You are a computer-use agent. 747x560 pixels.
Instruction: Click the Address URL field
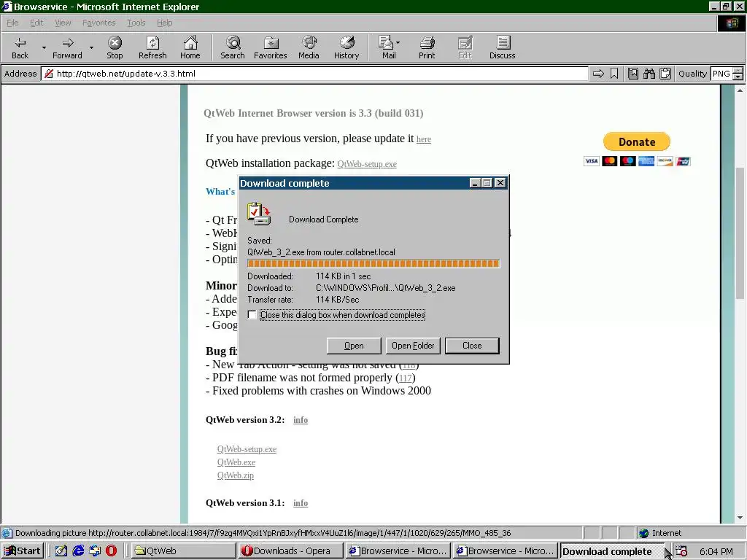(x=314, y=74)
